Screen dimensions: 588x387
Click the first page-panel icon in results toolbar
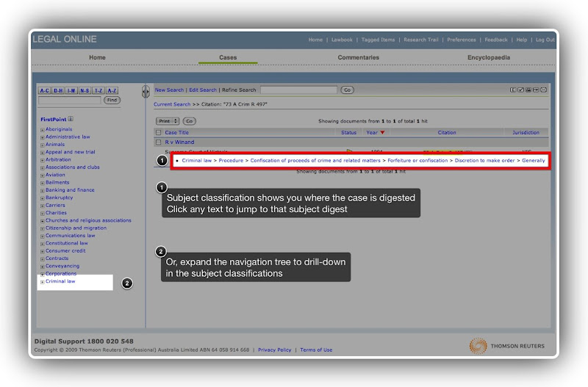(512, 90)
